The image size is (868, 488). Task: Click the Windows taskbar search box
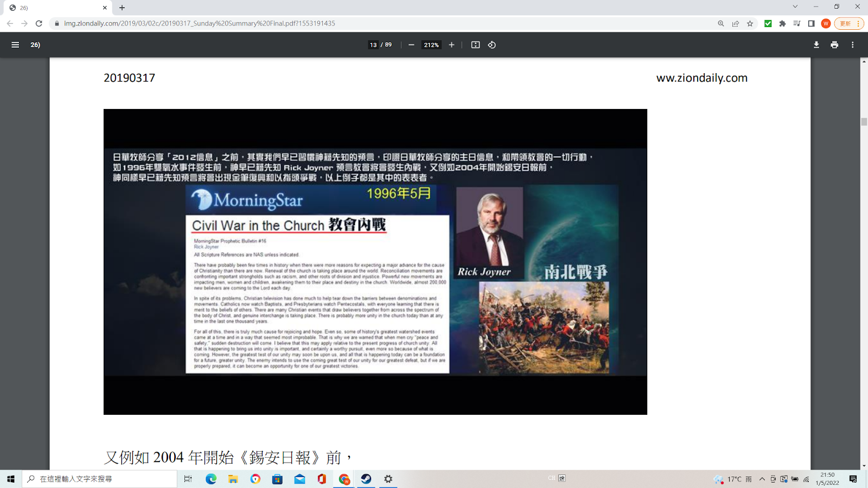tap(100, 479)
